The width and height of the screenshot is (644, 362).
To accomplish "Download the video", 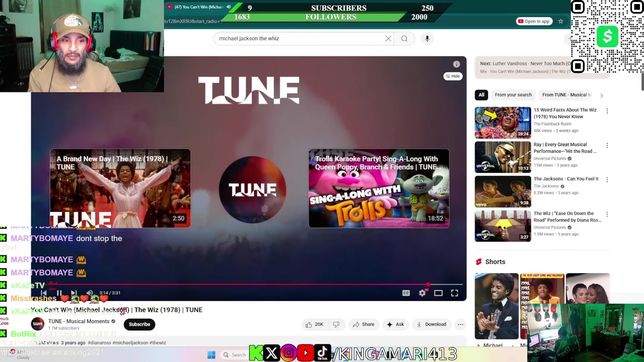I will (x=431, y=324).
